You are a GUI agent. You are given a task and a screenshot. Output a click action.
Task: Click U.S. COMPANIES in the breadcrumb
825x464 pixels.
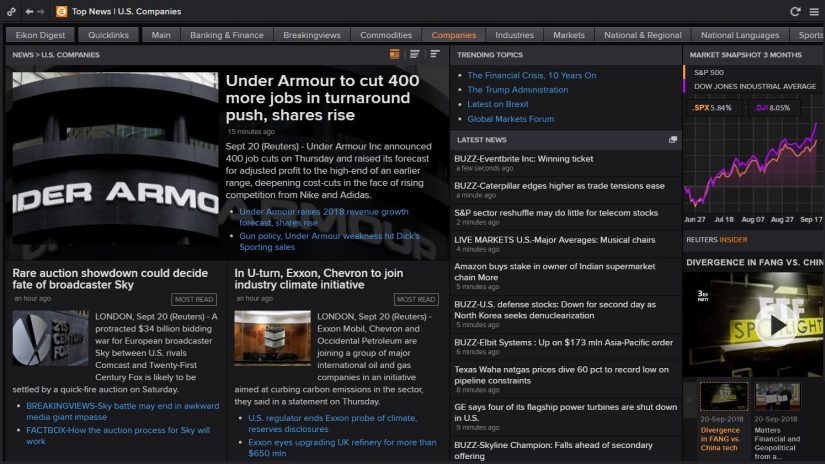point(71,55)
